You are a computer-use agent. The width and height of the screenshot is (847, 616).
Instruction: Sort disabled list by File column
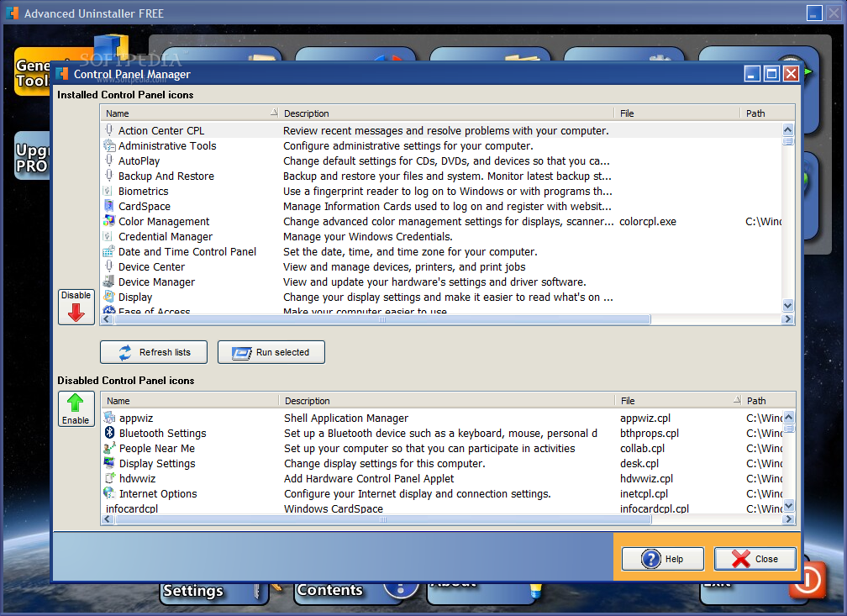pos(678,401)
